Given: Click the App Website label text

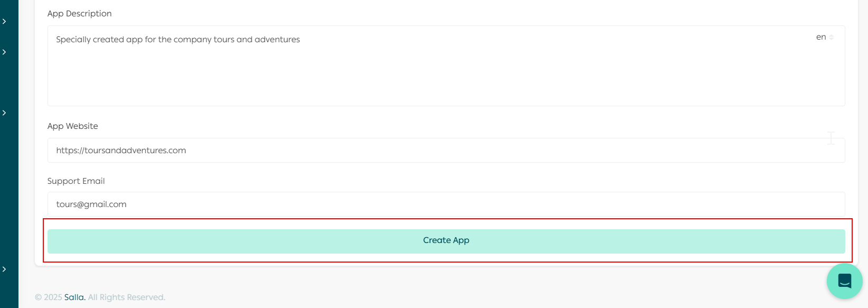Looking at the screenshot, I should click(72, 126).
